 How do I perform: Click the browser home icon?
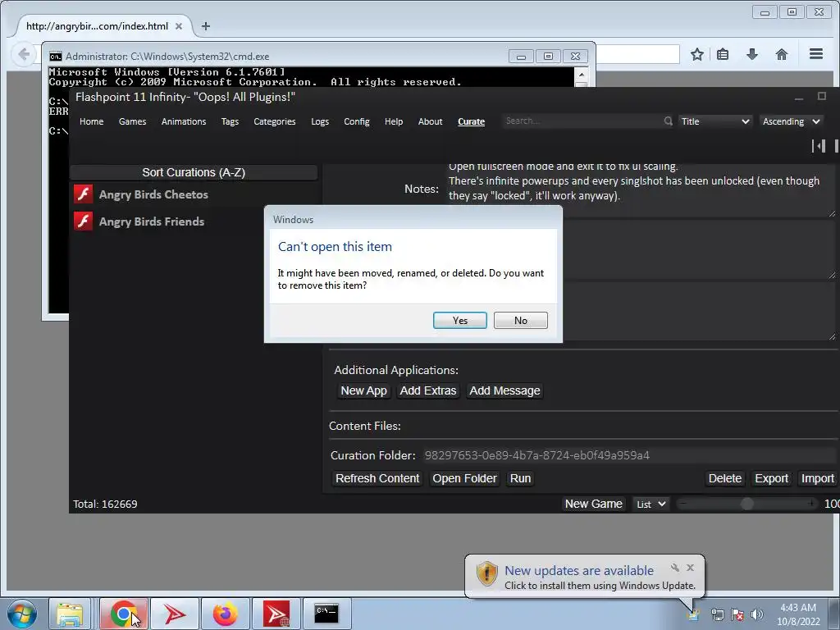[782, 54]
